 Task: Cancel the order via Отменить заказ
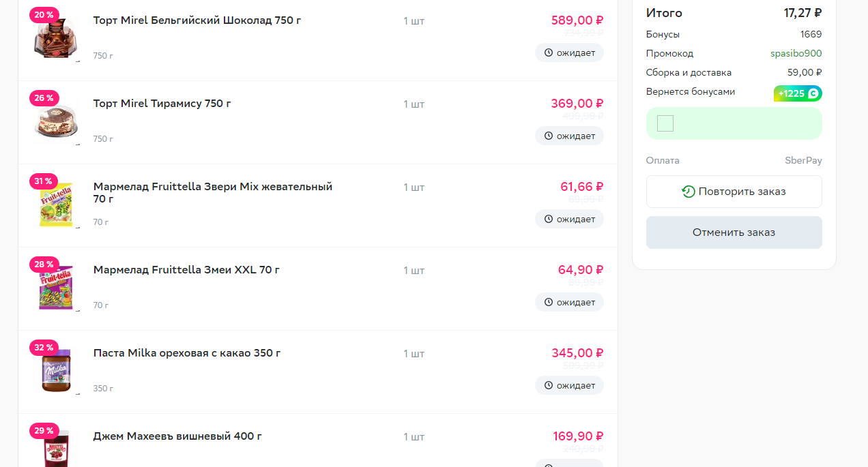coord(734,232)
